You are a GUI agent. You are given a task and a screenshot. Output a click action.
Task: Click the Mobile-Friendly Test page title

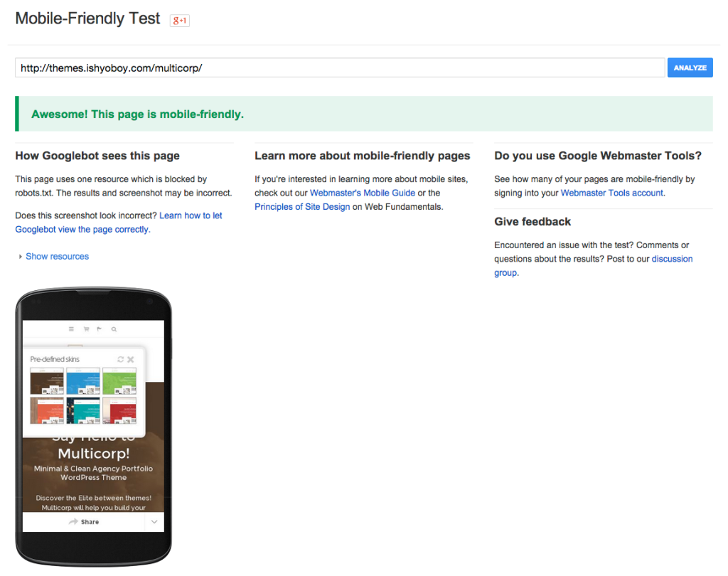87,18
